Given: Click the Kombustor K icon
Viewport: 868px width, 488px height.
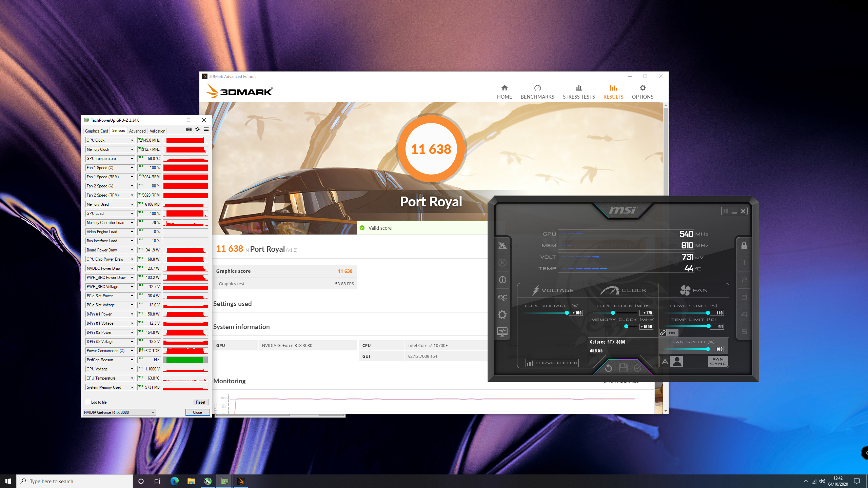Looking at the screenshot, I should click(x=502, y=263).
